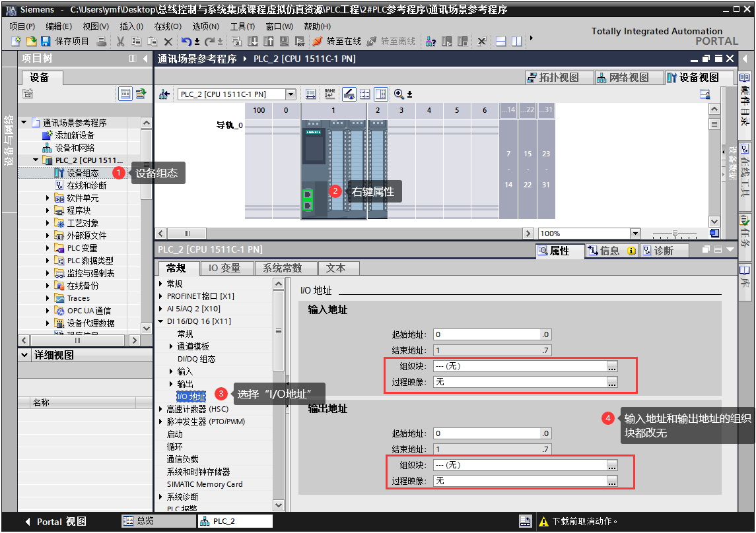Expand the PROFINET接口 [X1] node

[x=161, y=296]
